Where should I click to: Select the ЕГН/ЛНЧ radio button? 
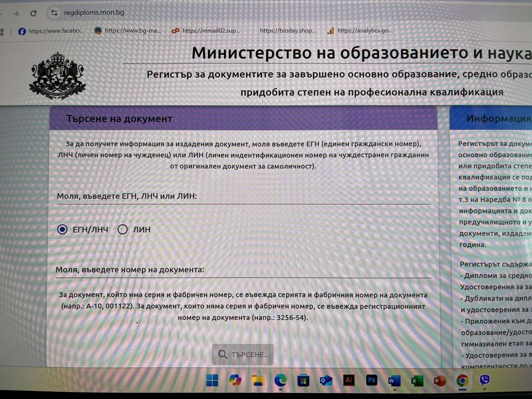(62, 229)
